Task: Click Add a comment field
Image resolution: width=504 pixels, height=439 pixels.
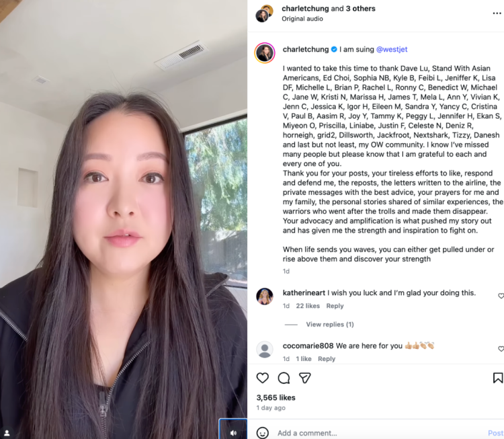Action: (x=379, y=433)
